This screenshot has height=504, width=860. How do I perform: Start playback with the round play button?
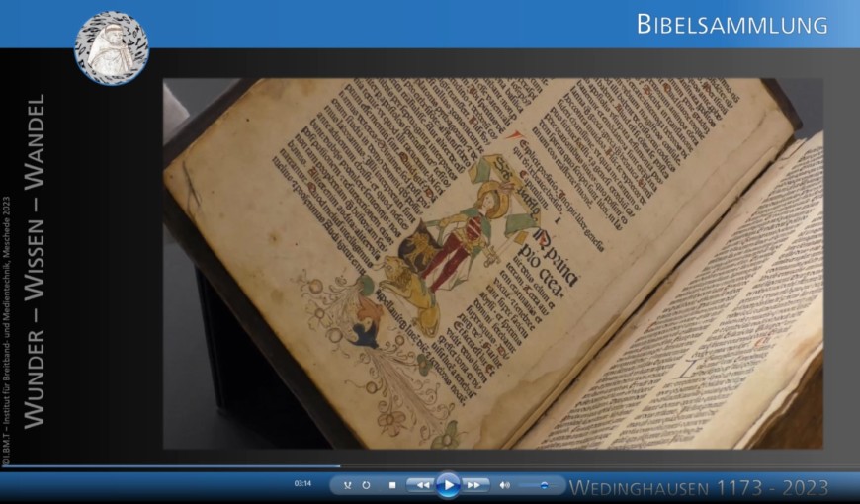pyautogui.click(x=448, y=485)
